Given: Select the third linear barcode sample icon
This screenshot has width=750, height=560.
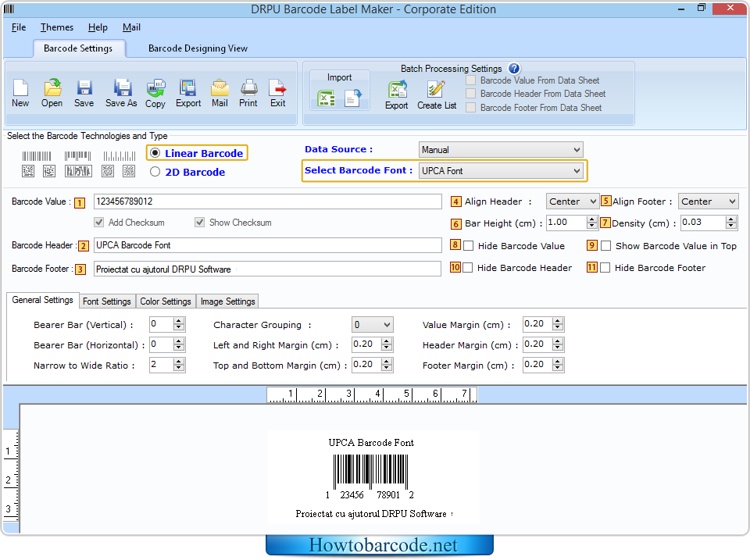Looking at the screenshot, I should 120,156.
